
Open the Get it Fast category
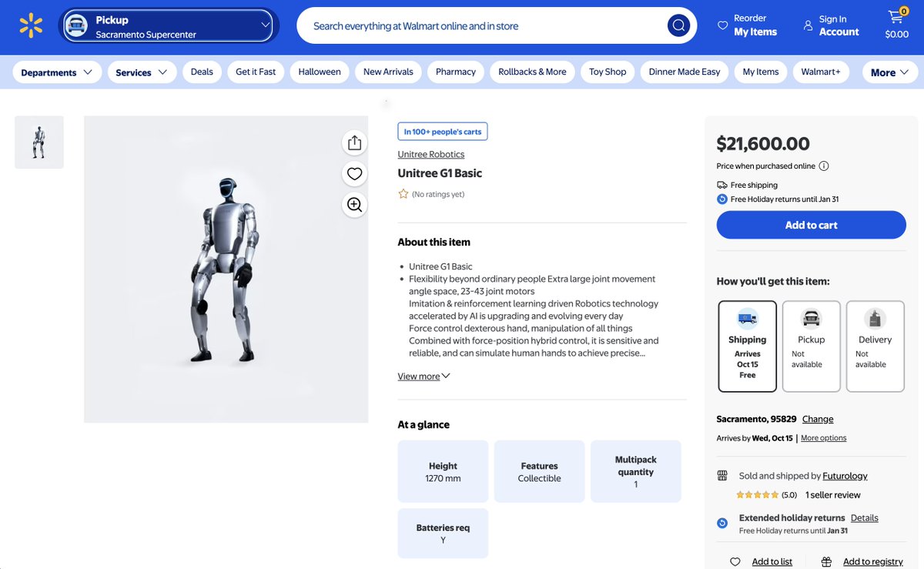(x=256, y=72)
